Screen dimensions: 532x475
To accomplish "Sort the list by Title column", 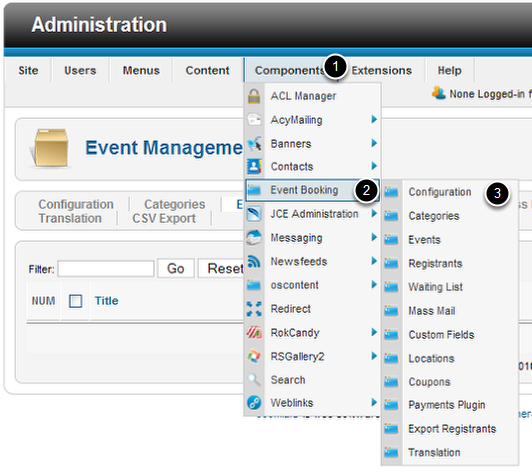I will point(107,301).
